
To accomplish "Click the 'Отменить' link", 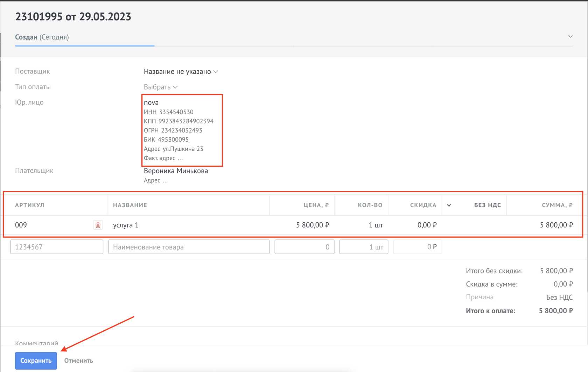I will point(78,360).
